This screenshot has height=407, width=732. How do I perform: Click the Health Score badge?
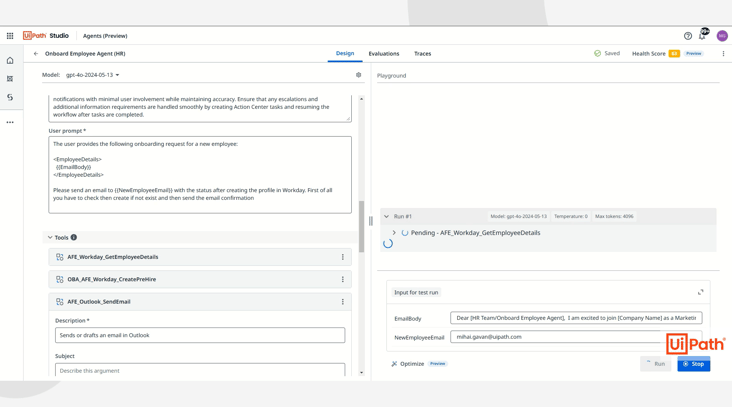[x=674, y=54]
